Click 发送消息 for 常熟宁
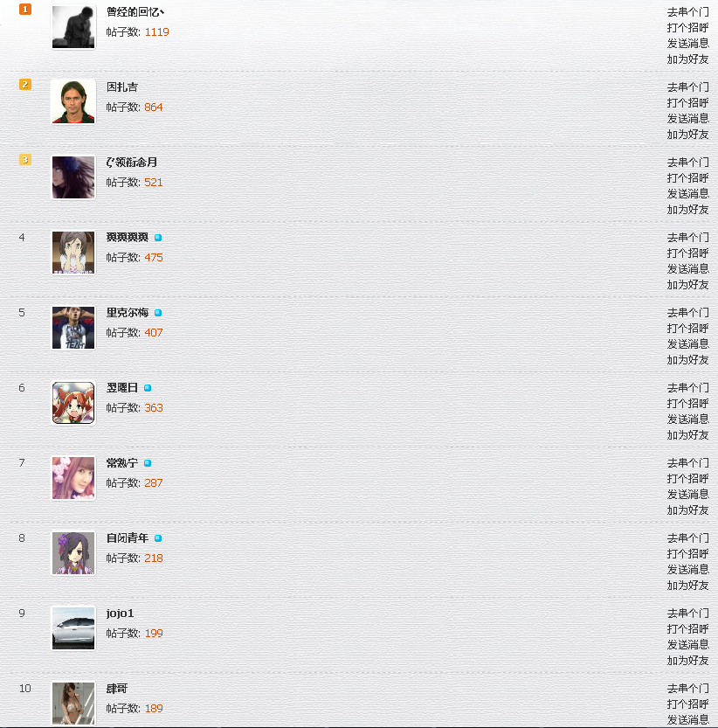The height and width of the screenshot is (728, 718). click(687, 495)
